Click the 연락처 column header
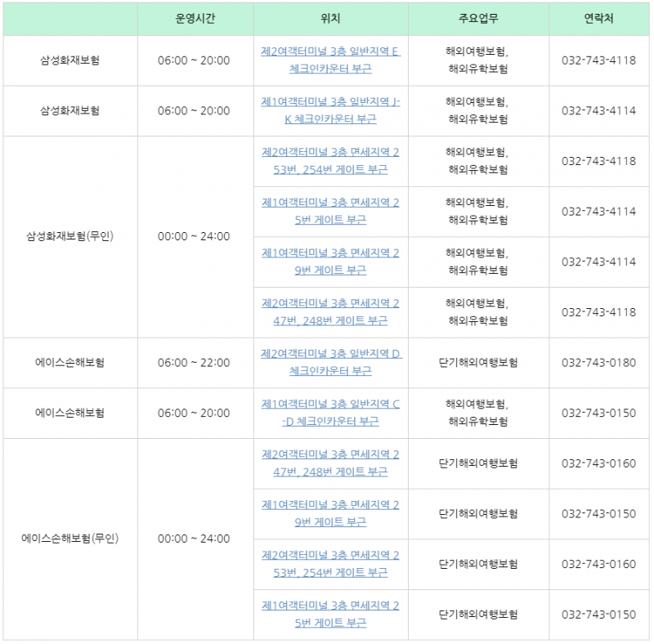The height and width of the screenshot is (644, 654). [x=598, y=18]
